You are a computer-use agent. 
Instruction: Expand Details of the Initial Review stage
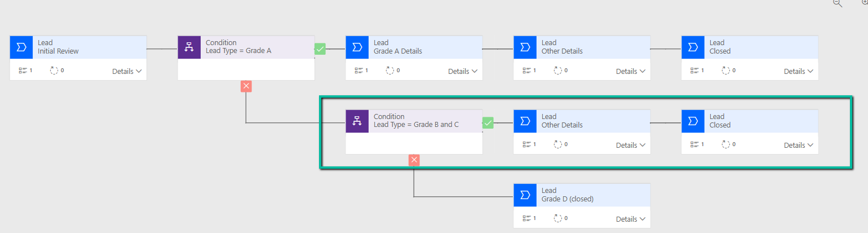[x=127, y=72]
